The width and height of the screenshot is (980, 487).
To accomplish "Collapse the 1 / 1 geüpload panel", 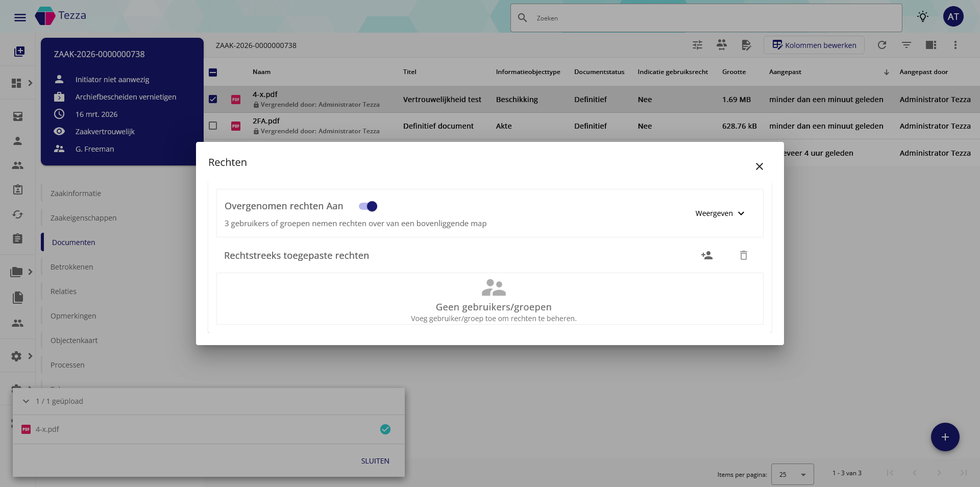I will [26, 401].
